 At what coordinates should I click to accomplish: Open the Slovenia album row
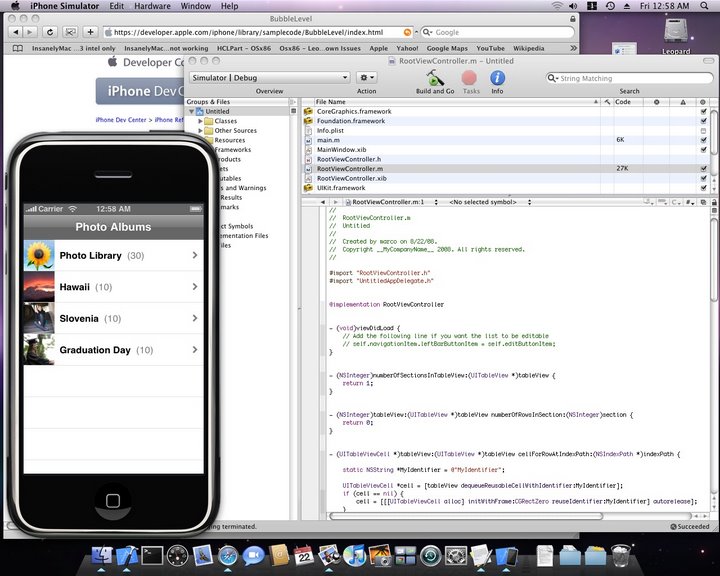[113, 318]
